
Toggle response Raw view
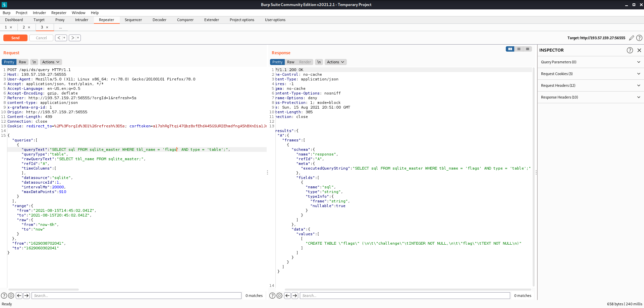tap(291, 62)
